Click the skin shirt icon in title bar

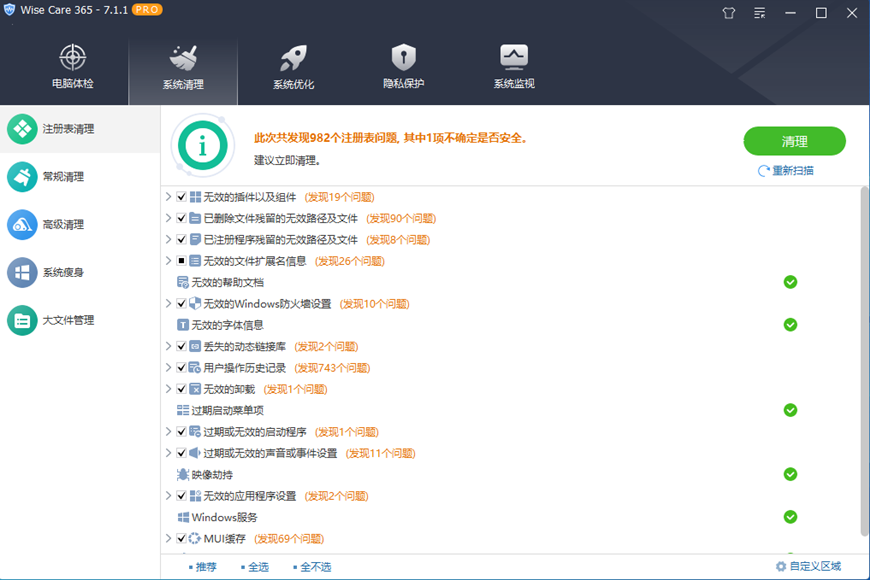coord(729,13)
